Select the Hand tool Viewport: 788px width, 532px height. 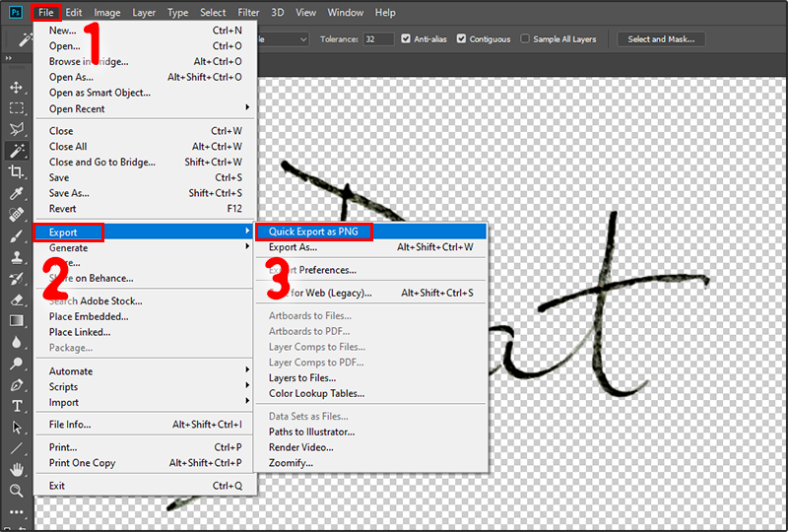pyautogui.click(x=16, y=470)
